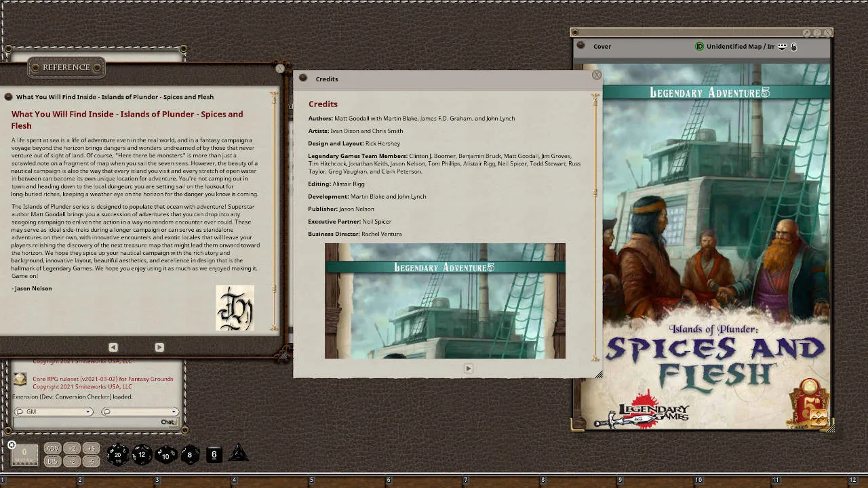Click 'Extension (Dev: Conversion Checker) loaded' message

(x=73, y=396)
